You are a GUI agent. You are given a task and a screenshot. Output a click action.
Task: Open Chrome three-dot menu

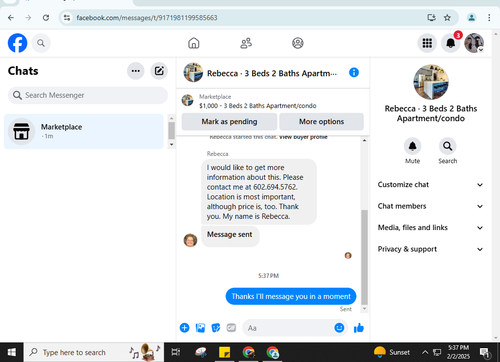pyautogui.click(x=489, y=18)
